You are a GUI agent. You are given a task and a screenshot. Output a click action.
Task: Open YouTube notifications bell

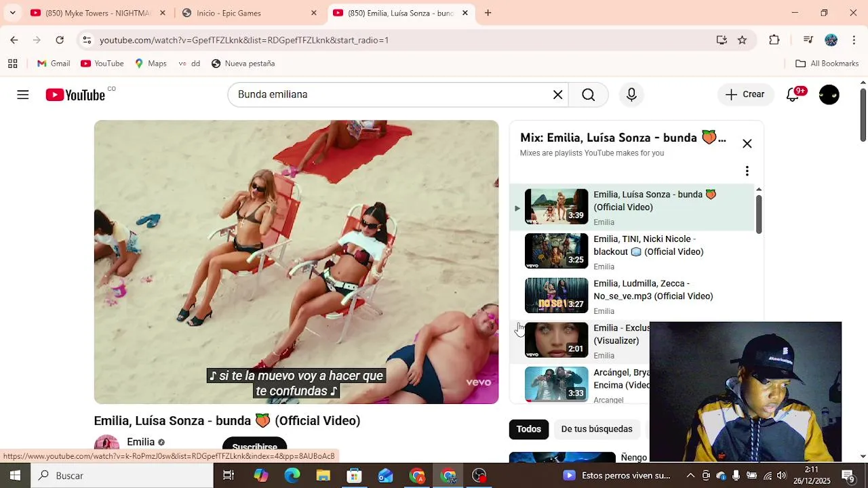[793, 95]
